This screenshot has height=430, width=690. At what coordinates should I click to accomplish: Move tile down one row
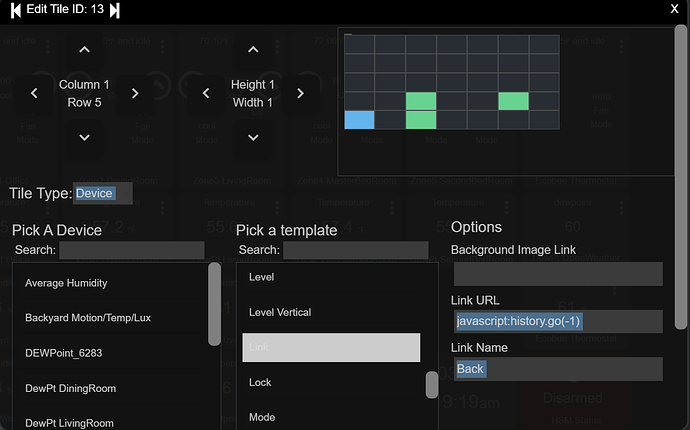coord(84,137)
